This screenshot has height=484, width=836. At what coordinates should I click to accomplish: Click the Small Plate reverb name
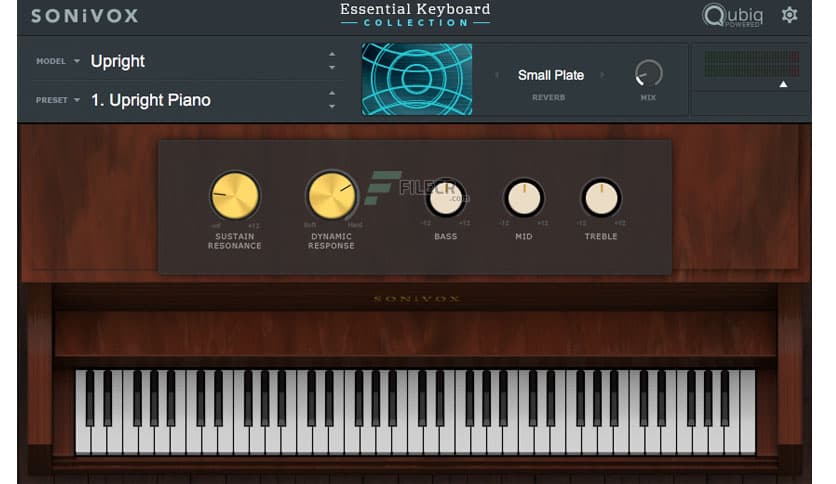click(x=551, y=75)
